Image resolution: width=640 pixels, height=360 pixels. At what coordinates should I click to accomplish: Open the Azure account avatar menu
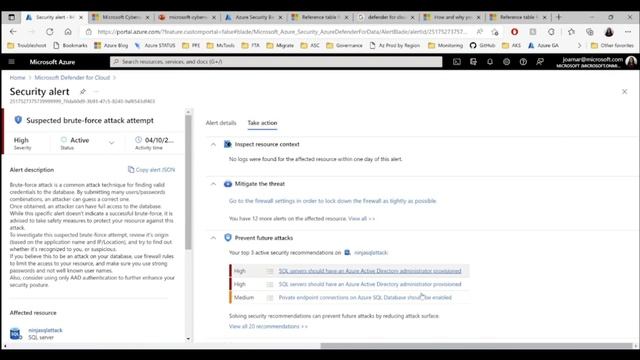click(631, 62)
